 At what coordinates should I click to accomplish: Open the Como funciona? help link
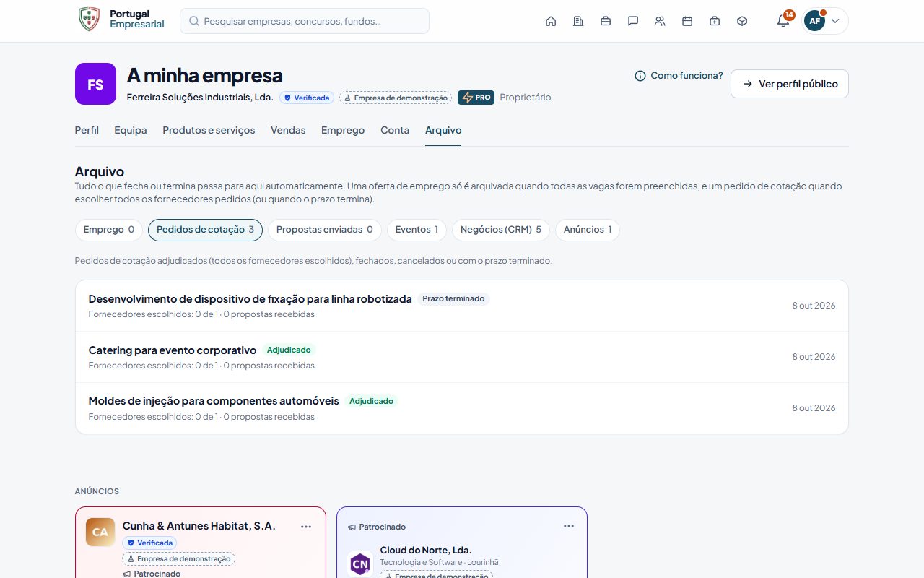pyautogui.click(x=679, y=76)
